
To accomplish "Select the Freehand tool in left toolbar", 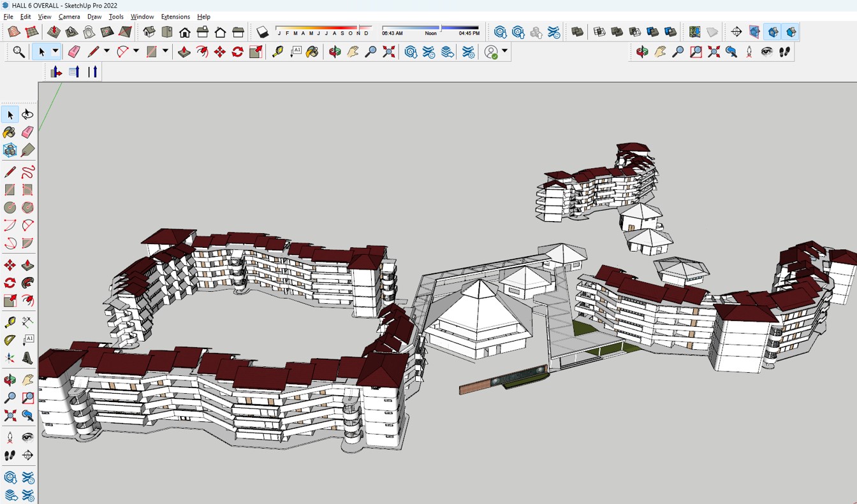I will point(27,172).
